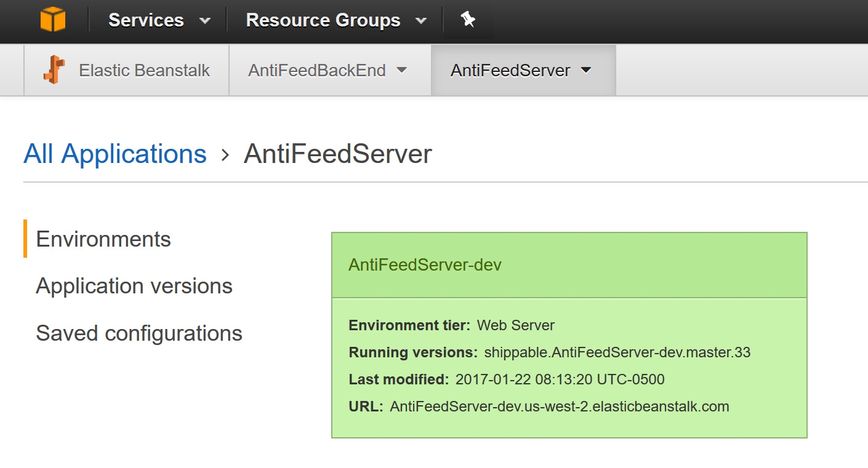Click AntiFeedServer breadcrumb title
868x468 pixels.
pos(337,154)
